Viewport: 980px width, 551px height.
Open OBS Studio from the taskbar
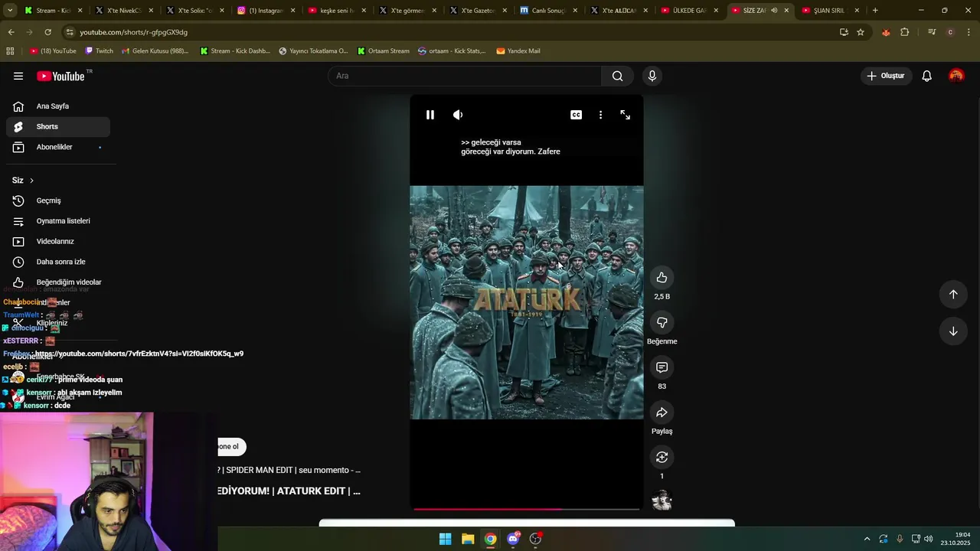535,539
